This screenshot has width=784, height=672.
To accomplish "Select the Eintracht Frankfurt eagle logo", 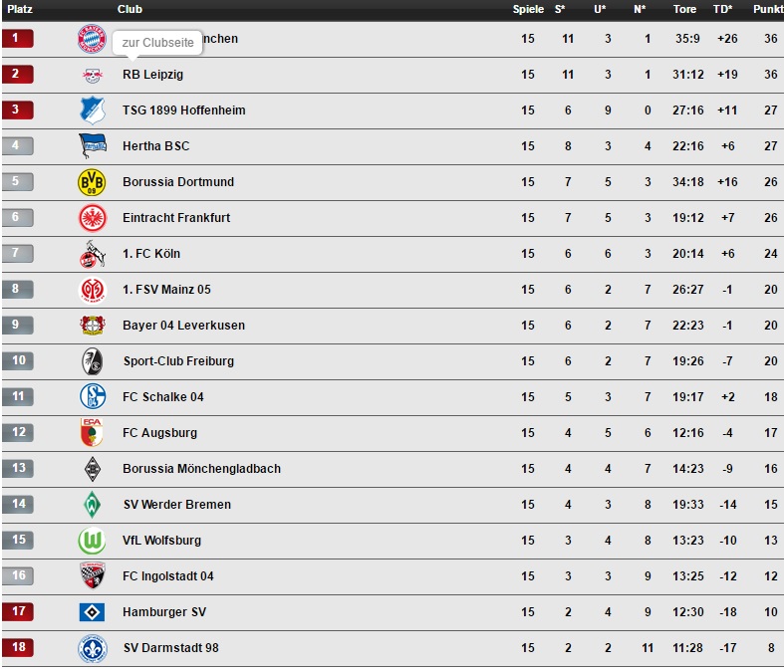I will point(92,218).
